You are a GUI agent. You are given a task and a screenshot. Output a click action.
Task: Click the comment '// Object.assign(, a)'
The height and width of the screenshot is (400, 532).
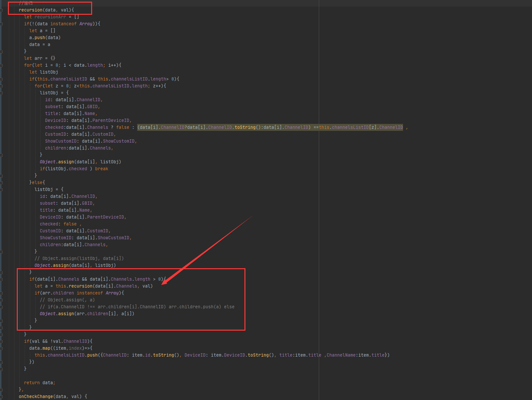coord(67,300)
